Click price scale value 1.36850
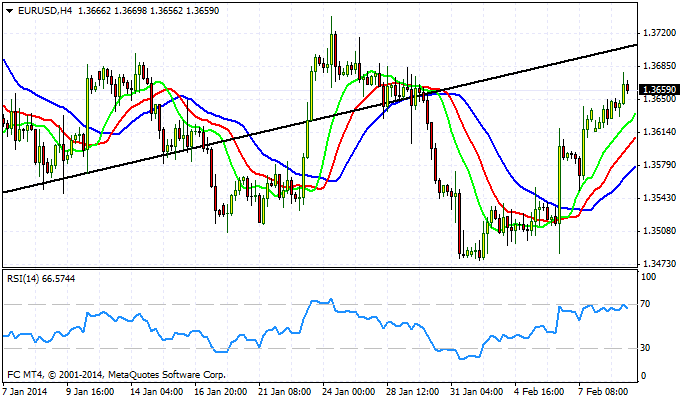The width and height of the screenshot is (680, 400). (x=660, y=66)
